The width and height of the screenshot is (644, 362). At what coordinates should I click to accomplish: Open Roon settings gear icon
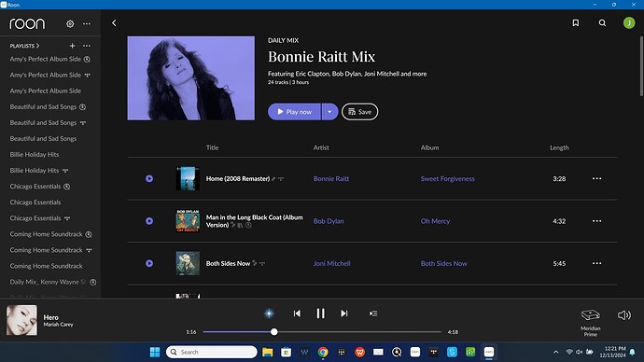[x=70, y=24]
